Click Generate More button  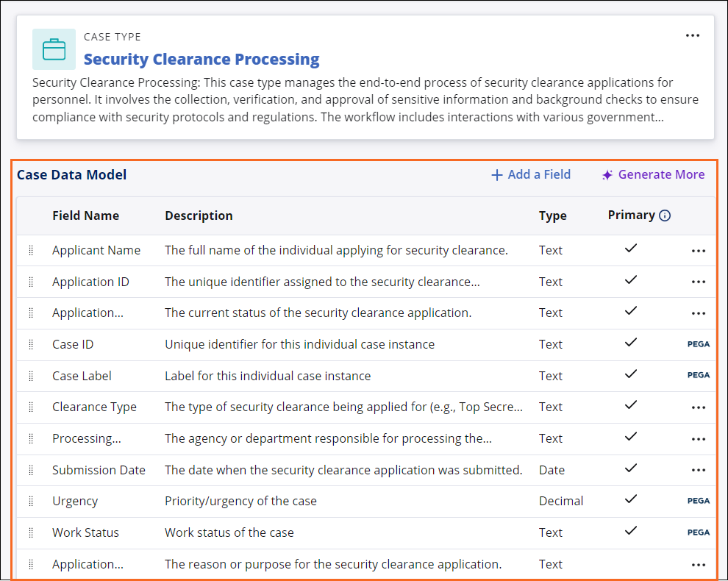coord(653,174)
